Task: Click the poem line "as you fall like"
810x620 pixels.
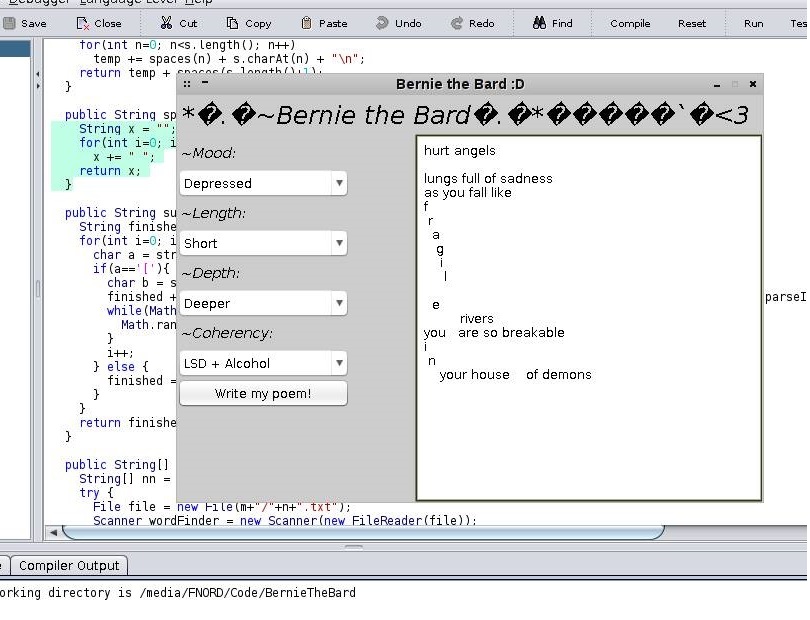Action: pos(468,192)
